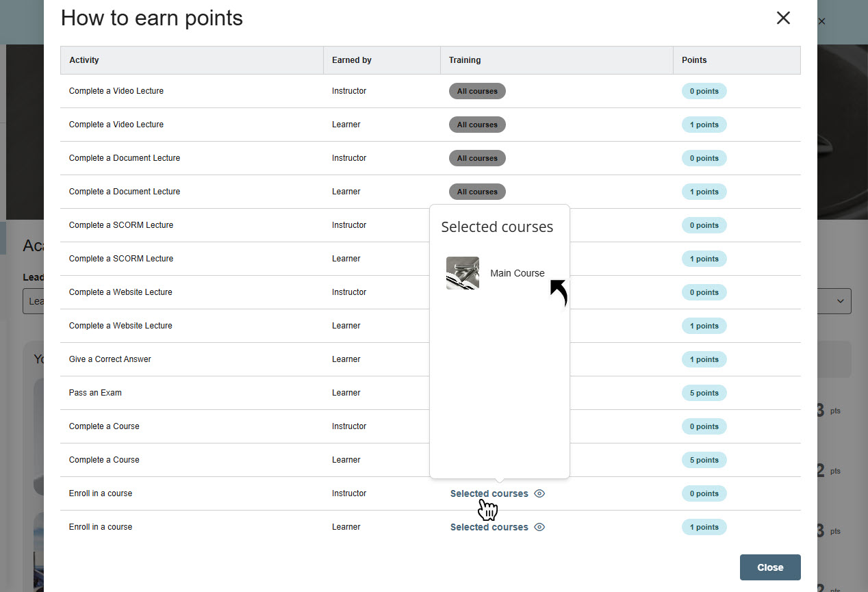The height and width of the screenshot is (592, 868).
Task: Open Selected courses link for Instructor enrollment
Action: tap(489, 493)
